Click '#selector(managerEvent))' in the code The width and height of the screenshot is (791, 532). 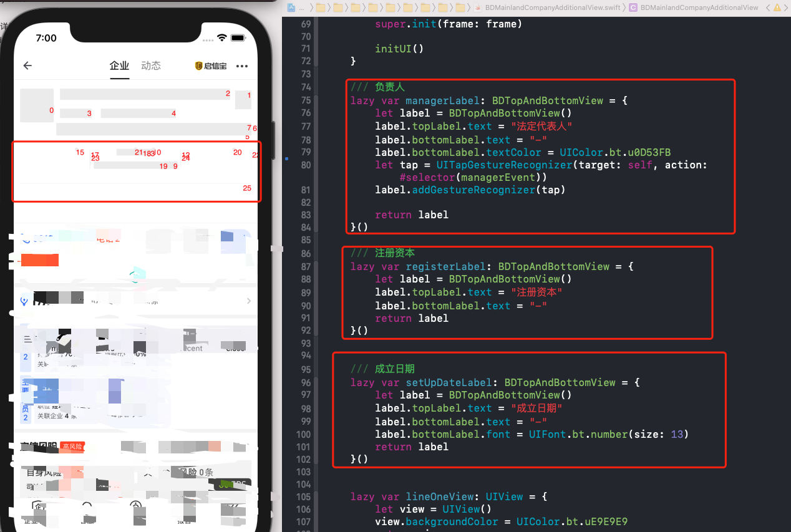[473, 178]
